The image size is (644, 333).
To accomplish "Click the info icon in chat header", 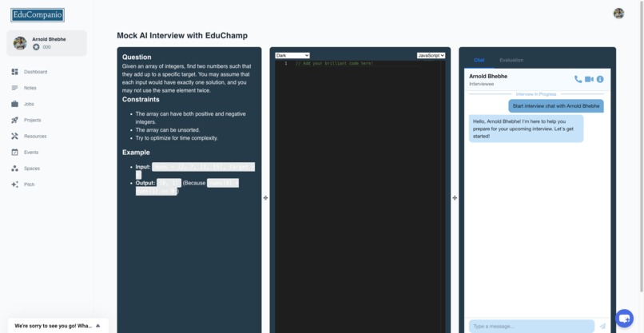I will click(x=600, y=79).
